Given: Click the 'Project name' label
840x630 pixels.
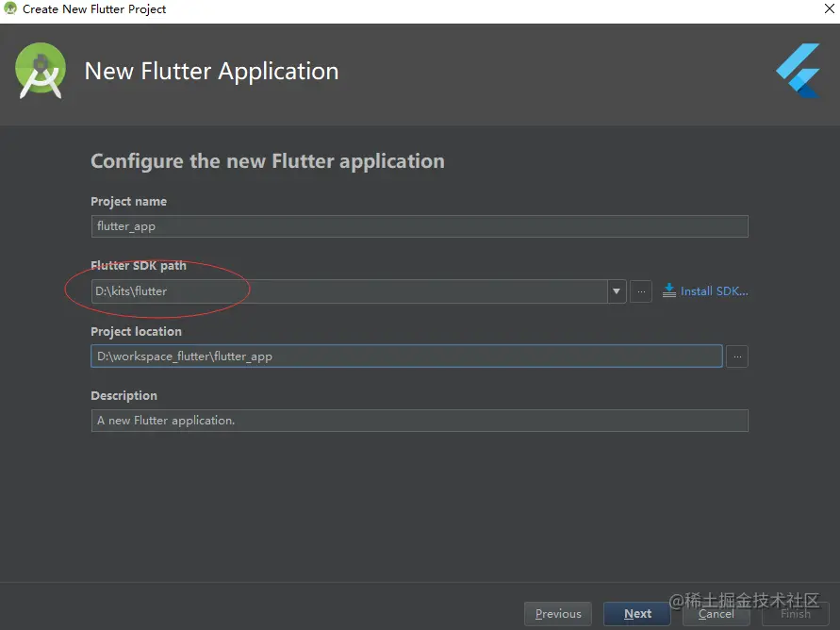Looking at the screenshot, I should (x=128, y=202).
